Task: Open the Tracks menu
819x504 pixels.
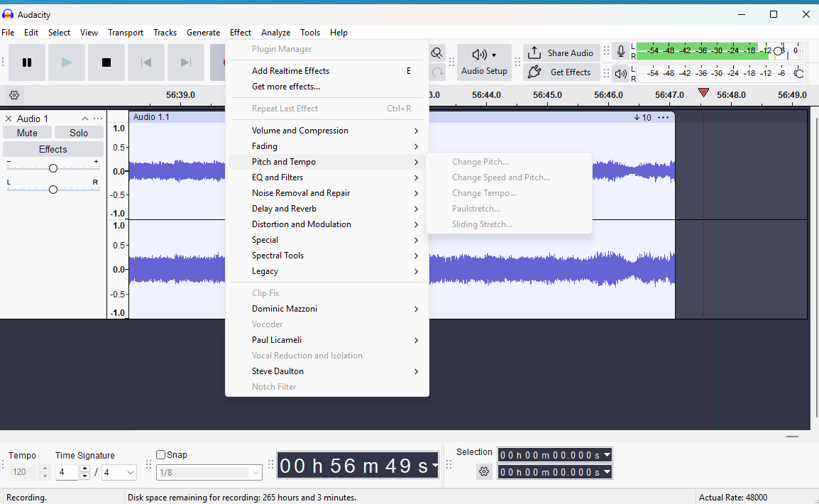Action: coord(165,33)
